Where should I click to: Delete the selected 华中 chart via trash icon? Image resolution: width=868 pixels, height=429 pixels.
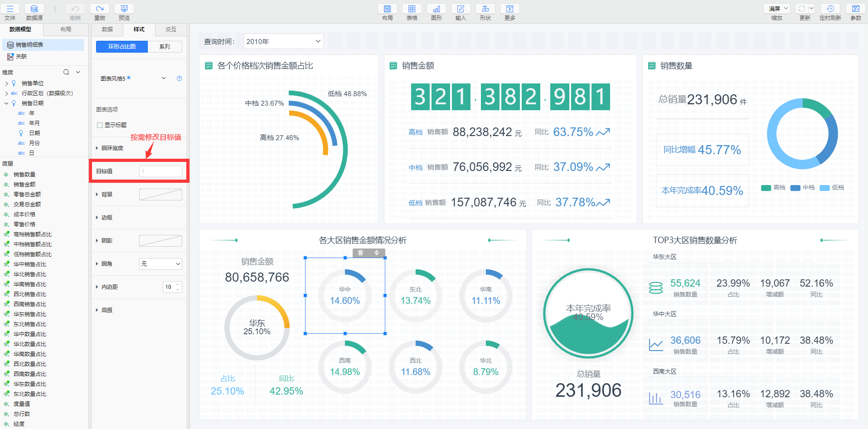(361, 253)
